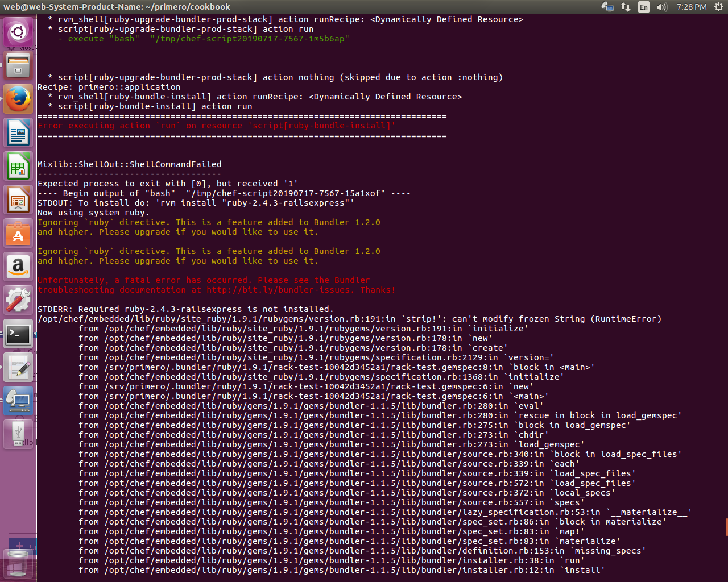Click "can't modify frozen String (RuntimeError)" text
The height and width of the screenshot is (582, 728).
tap(557, 319)
